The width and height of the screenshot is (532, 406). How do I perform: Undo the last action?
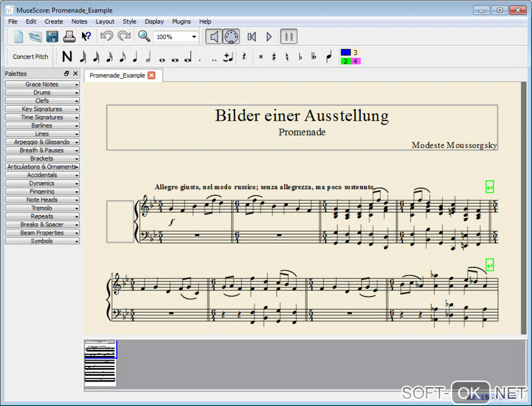tap(106, 36)
